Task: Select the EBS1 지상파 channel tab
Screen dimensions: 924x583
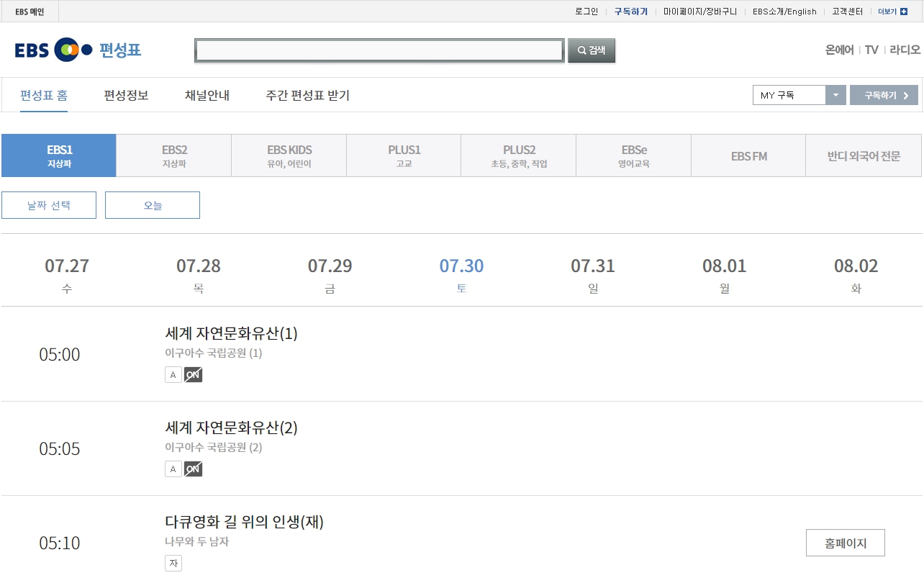Action: click(x=59, y=155)
